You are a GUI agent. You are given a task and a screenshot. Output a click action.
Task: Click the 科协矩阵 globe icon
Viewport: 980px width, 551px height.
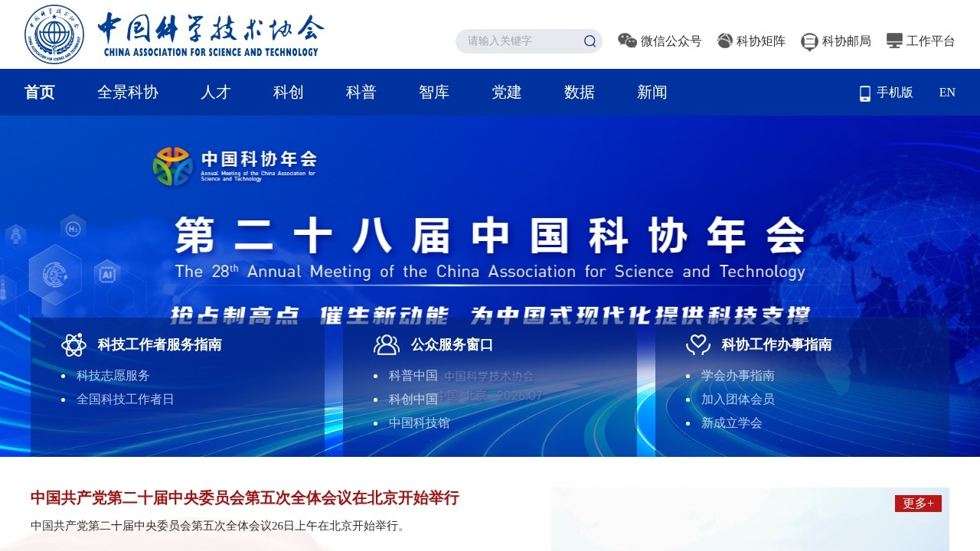(725, 41)
